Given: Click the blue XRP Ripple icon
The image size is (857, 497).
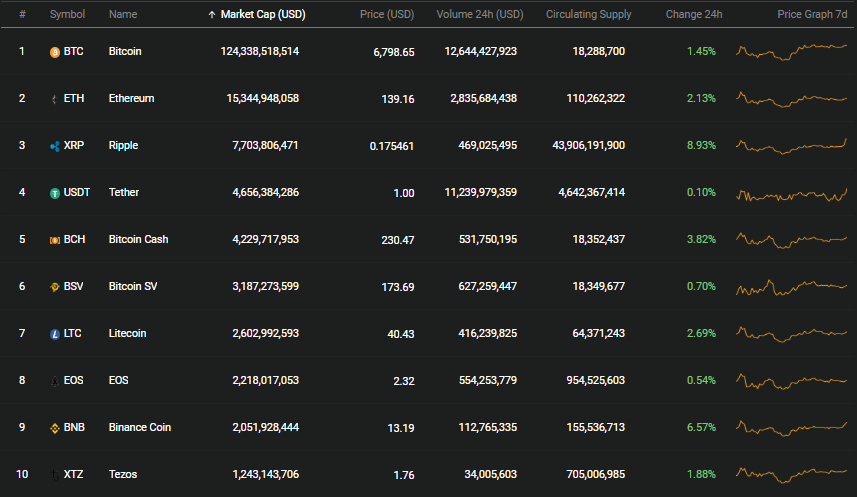Looking at the screenshot, I should pos(55,147).
